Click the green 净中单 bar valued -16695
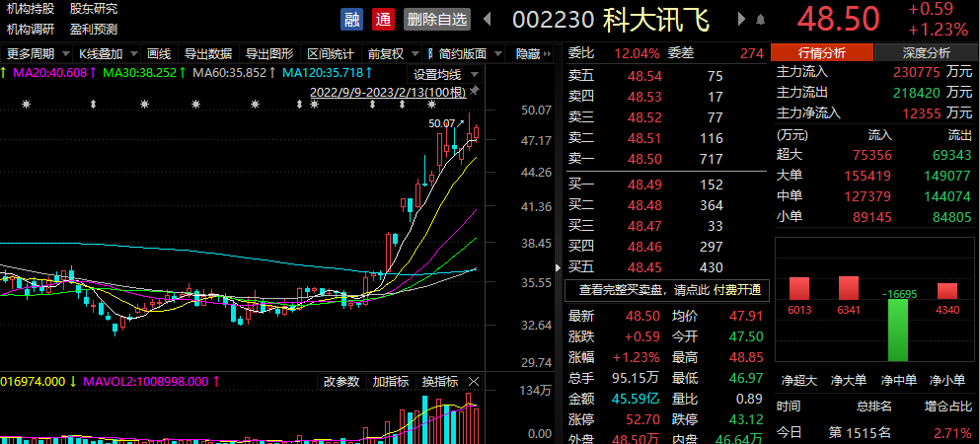This screenshot has width=980, height=444. coord(897,331)
